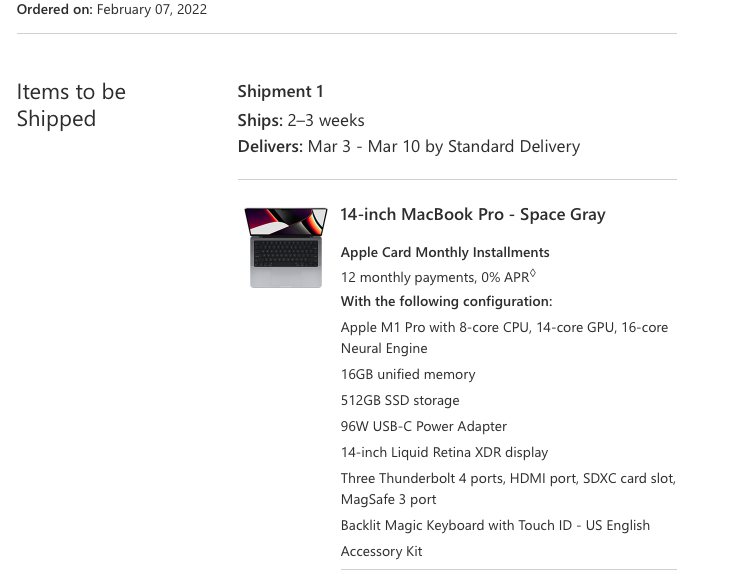The width and height of the screenshot is (740, 578).
Task: Click the Ordered on February 07, 2022 text
Action: (112, 9)
